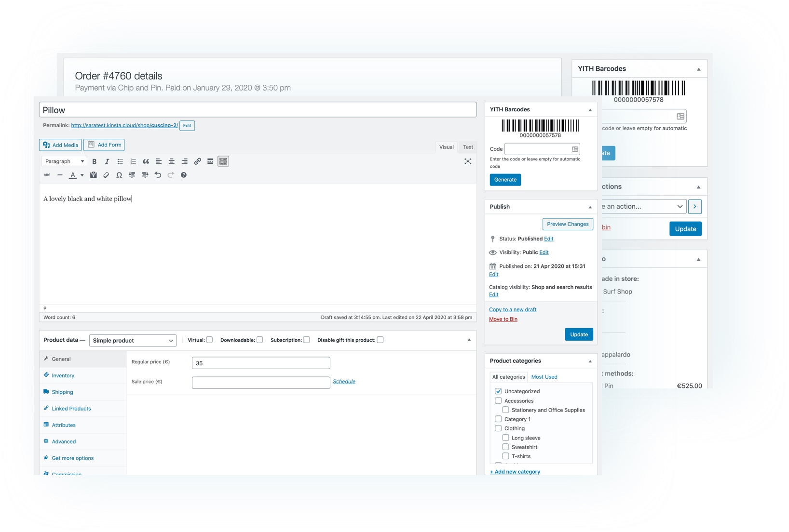Viewport: 789px width, 532px height.
Task: Open the Linked Products tab
Action: pos(71,409)
